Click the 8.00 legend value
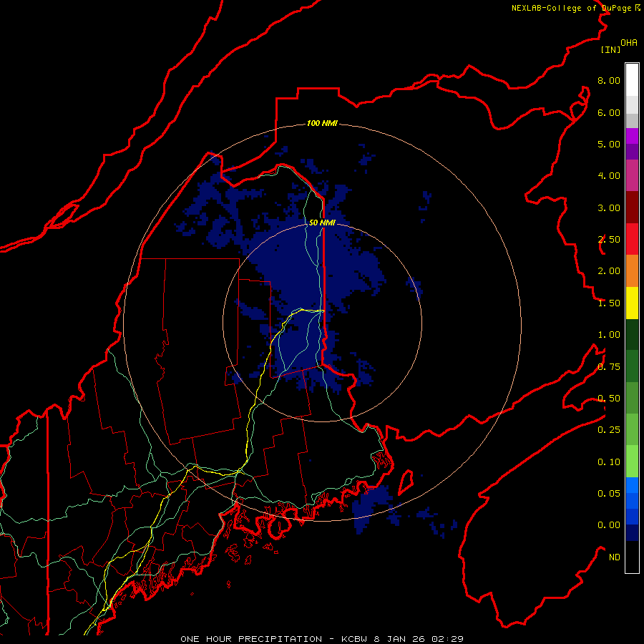644x644 pixels. point(609,80)
